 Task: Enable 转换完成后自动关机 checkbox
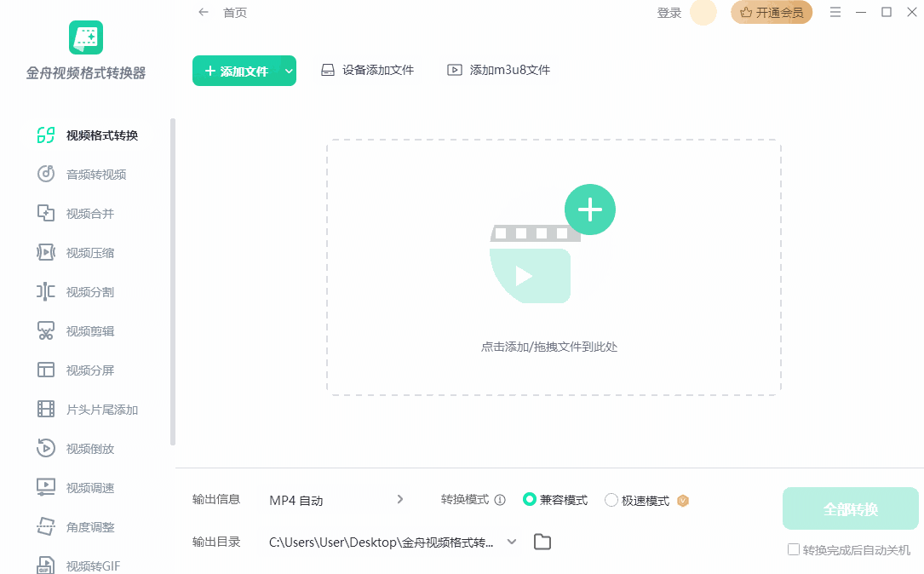794,549
